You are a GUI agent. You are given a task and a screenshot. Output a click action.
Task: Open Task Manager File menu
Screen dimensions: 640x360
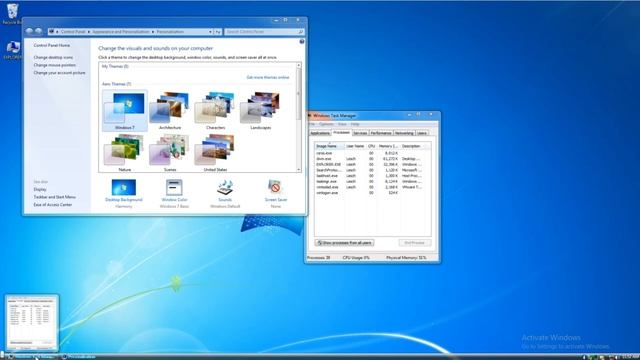click(x=312, y=124)
